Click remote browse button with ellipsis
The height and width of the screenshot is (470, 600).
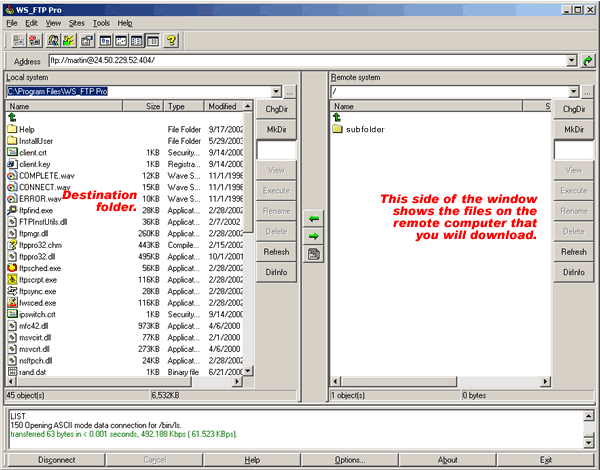point(587,92)
